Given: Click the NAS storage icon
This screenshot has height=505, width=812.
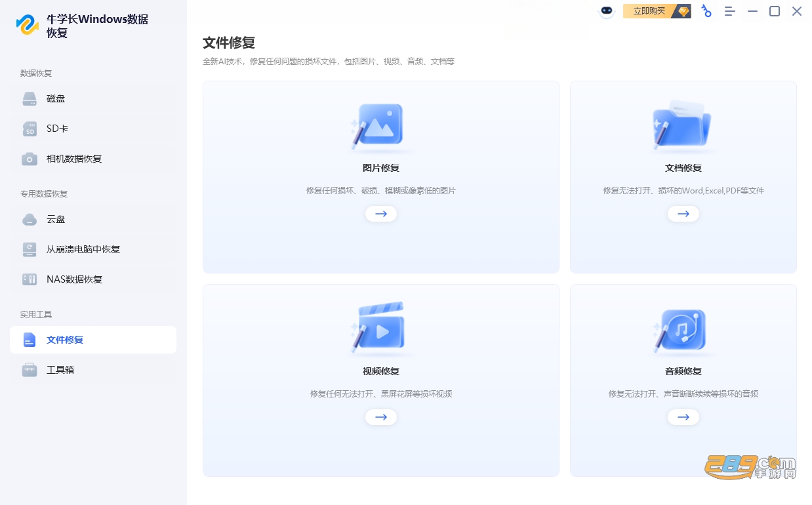Looking at the screenshot, I should pos(30,280).
